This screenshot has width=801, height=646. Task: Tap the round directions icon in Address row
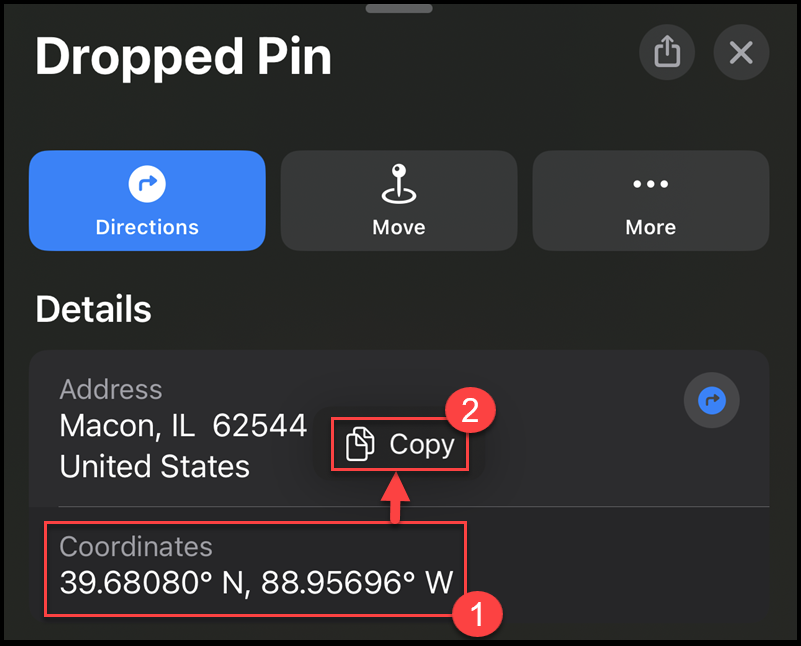pyautogui.click(x=711, y=402)
